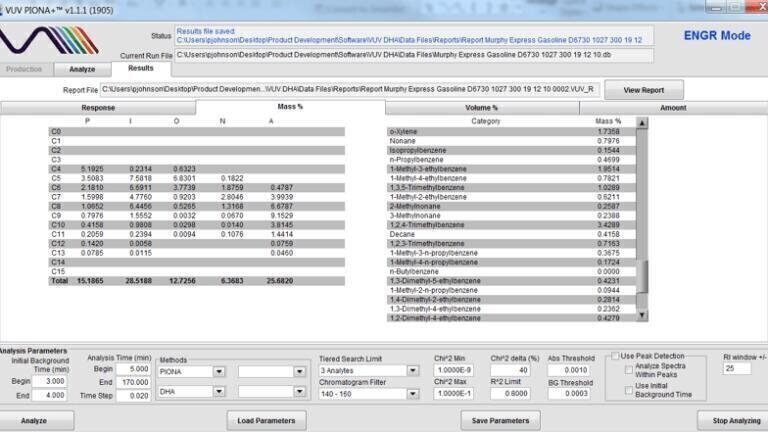Click Analysis Time End field
768x432 pixels.
pyautogui.click(x=134, y=382)
